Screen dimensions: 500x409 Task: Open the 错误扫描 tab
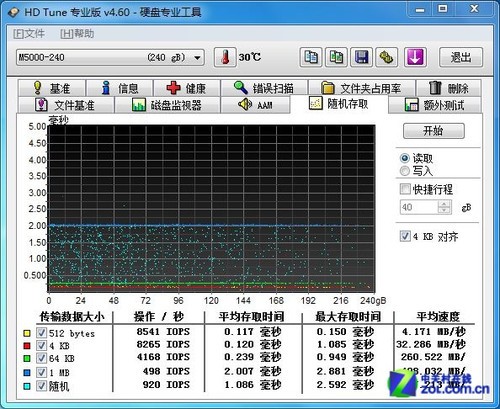264,88
